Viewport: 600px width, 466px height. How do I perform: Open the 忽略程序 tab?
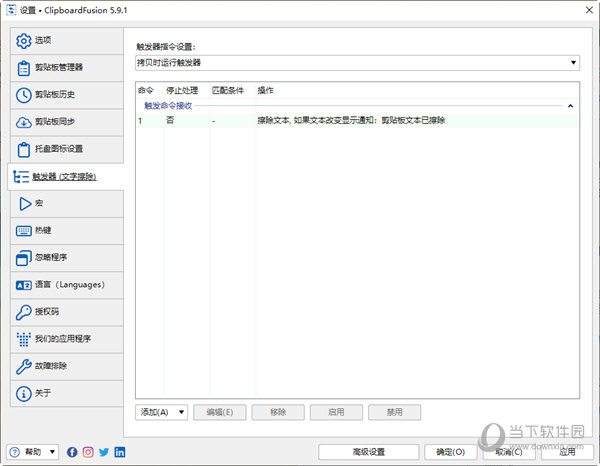tap(67, 258)
